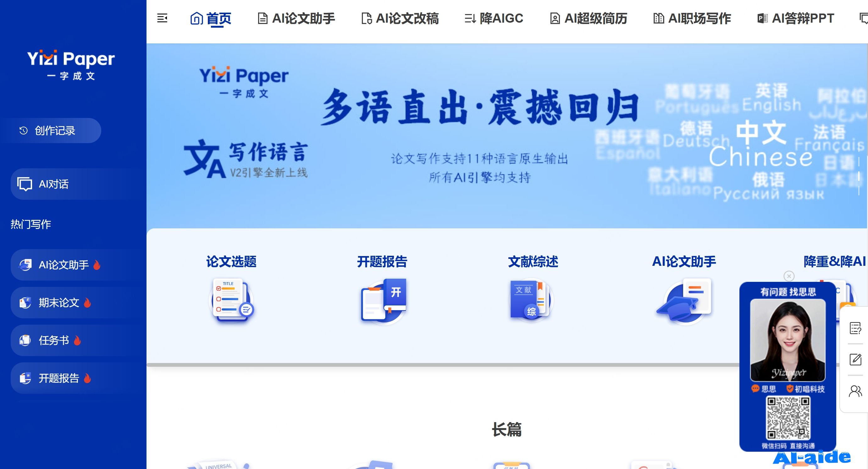Open AI论文助手 in the sidebar
Image resolution: width=868 pixels, height=469 pixels.
(78, 265)
